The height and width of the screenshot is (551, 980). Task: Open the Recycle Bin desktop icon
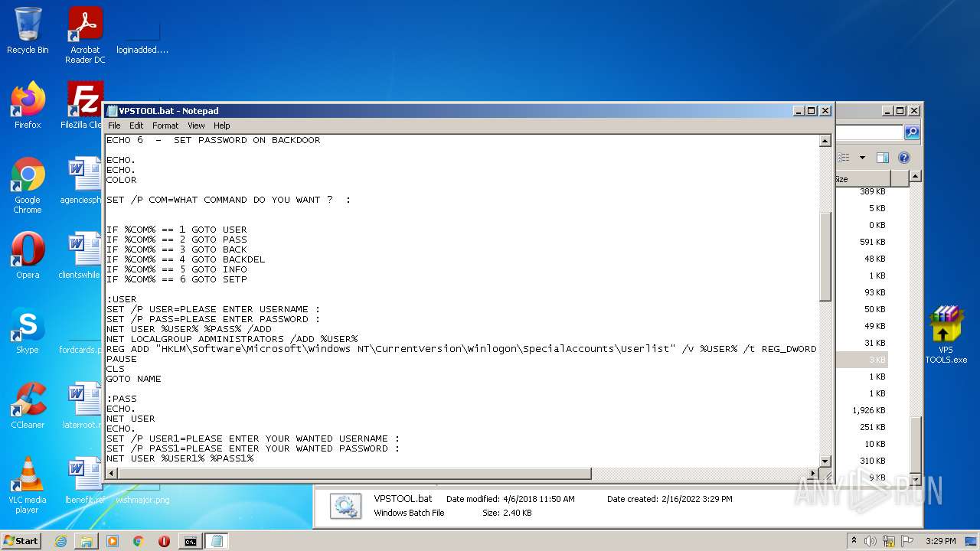coord(28,31)
